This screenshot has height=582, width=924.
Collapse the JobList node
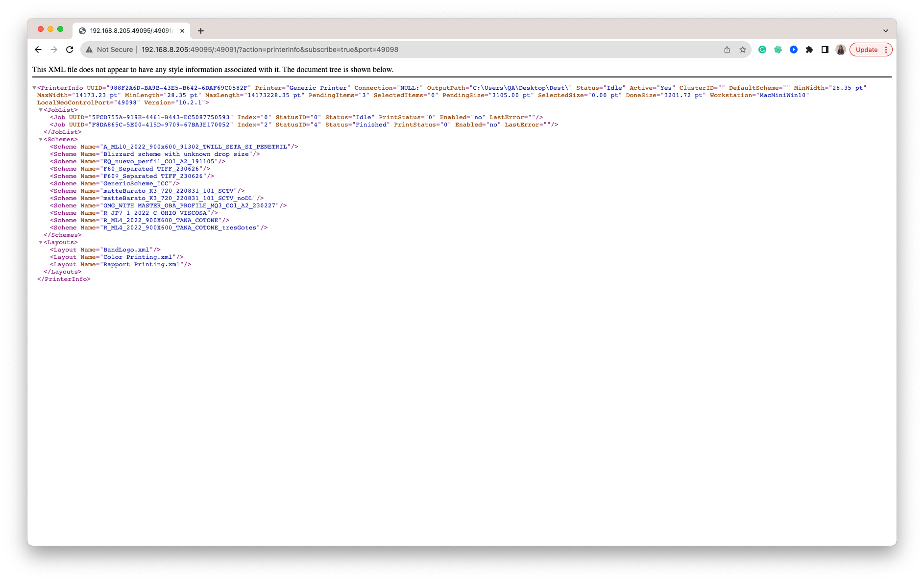click(x=41, y=110)
